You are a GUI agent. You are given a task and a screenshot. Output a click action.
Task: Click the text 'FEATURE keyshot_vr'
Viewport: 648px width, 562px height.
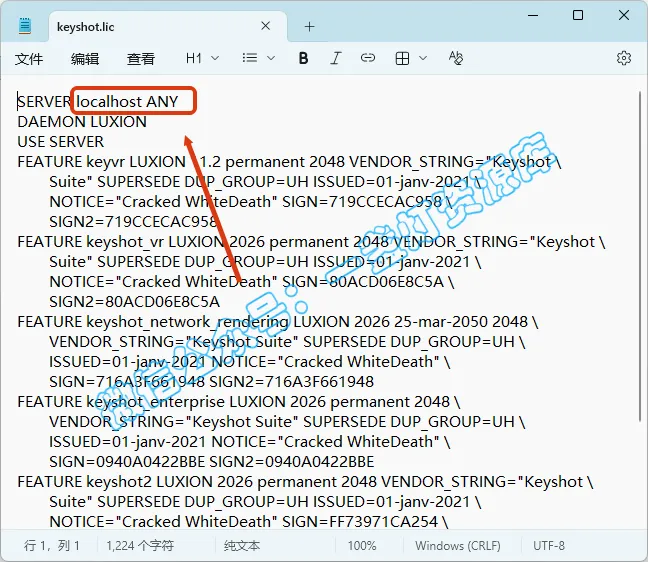[x=91, y=242]
